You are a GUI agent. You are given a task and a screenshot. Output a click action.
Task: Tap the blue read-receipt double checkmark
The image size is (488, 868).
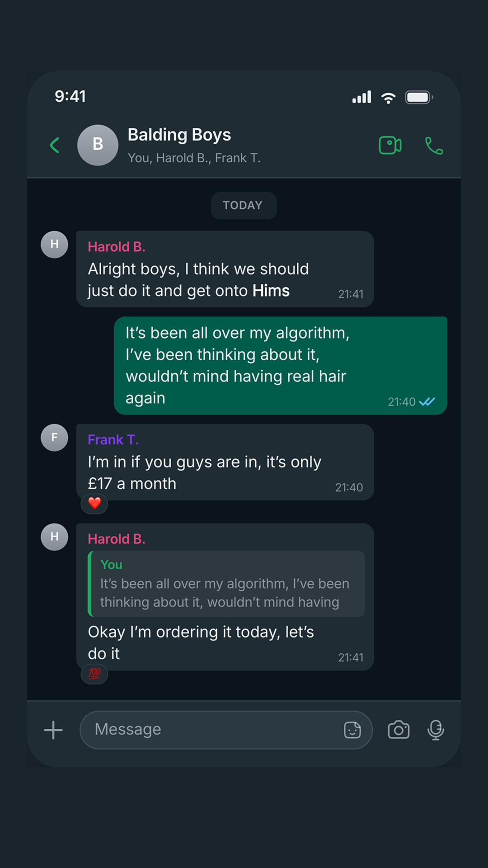pyautogui.click(x=427, y=401)
